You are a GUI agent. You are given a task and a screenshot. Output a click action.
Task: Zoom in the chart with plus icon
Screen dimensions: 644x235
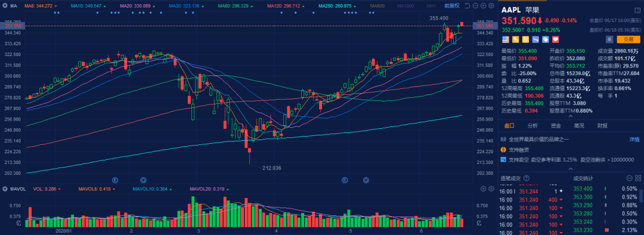pos(484,6)
